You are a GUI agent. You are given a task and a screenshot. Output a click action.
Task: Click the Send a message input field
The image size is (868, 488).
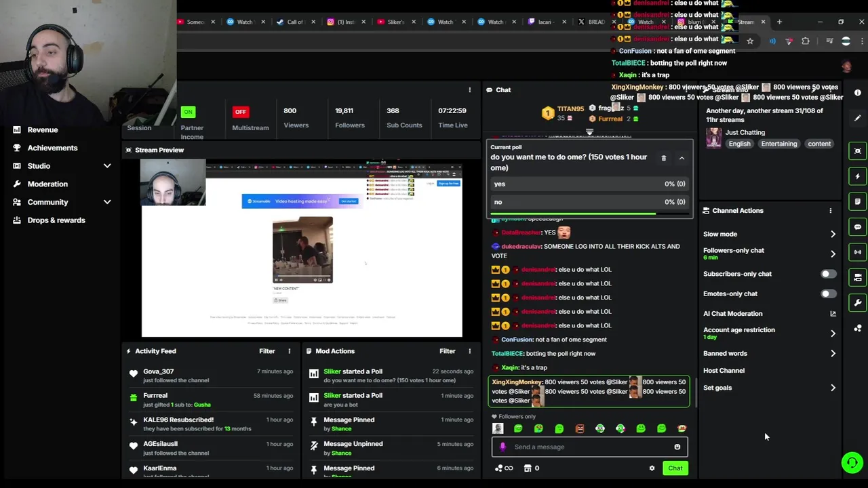coord(590,447)
